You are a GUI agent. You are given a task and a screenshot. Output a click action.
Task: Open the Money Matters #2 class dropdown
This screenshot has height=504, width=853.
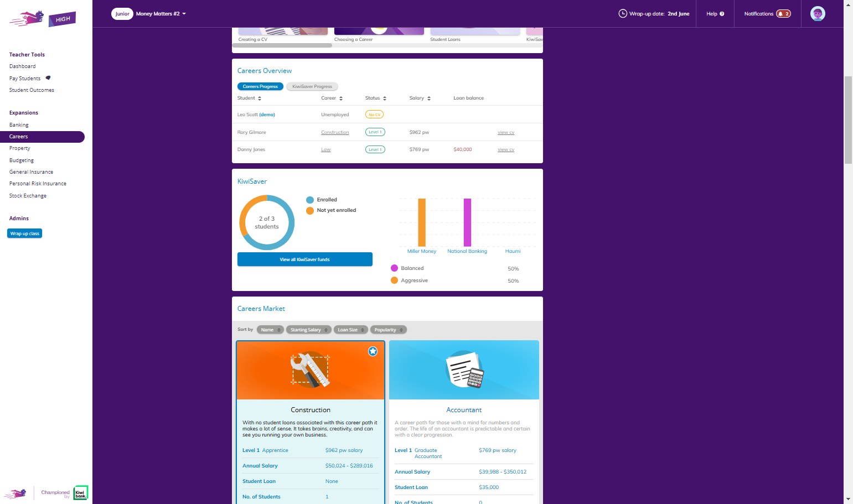161,14
